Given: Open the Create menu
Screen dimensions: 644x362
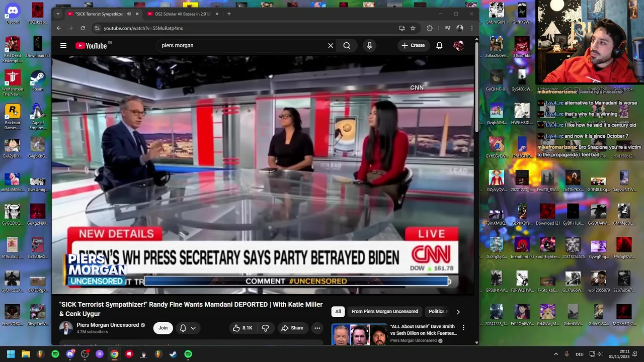Looking at the screenshot, I should (413, 45).
